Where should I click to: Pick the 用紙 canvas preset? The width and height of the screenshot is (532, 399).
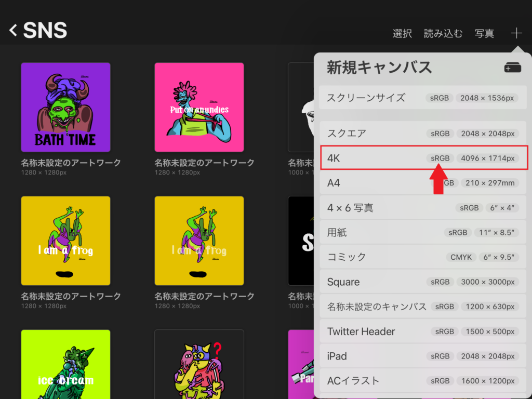pos(423,232)
